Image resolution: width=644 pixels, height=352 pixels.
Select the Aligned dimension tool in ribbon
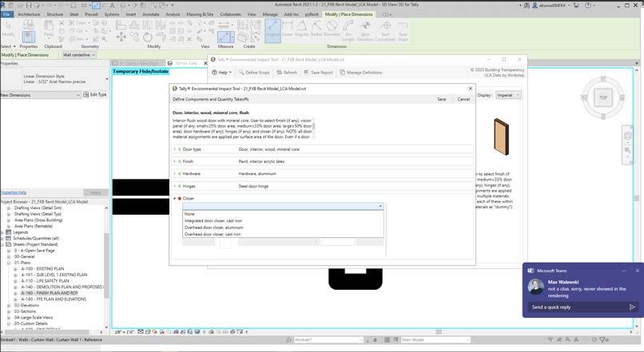tap(272, 30)
